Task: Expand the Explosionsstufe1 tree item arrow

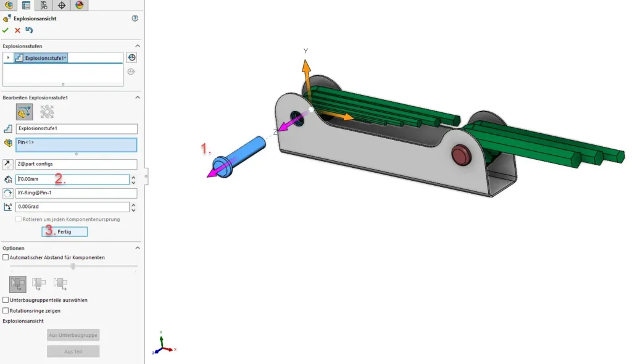Action: (x=8, y=57)
